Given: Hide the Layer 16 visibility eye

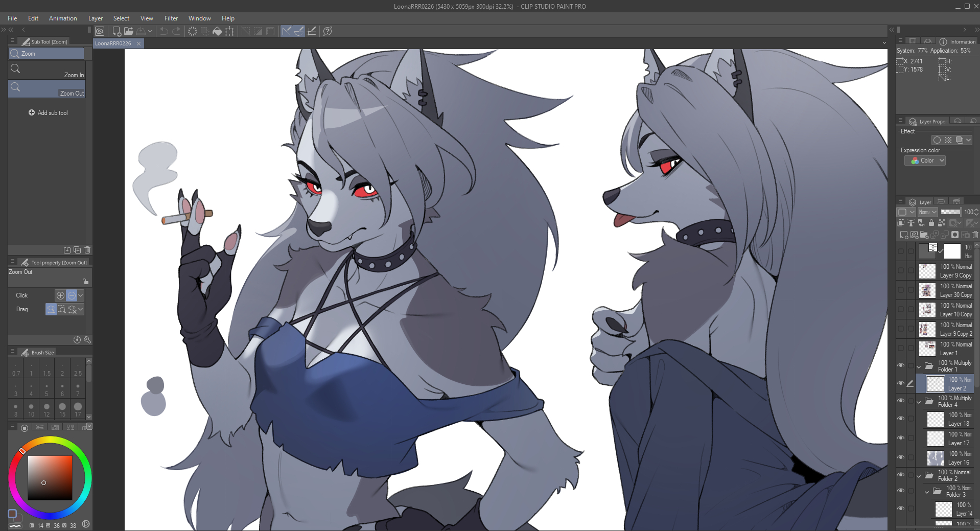Looking at the screenshot, I should coord(901,457).
